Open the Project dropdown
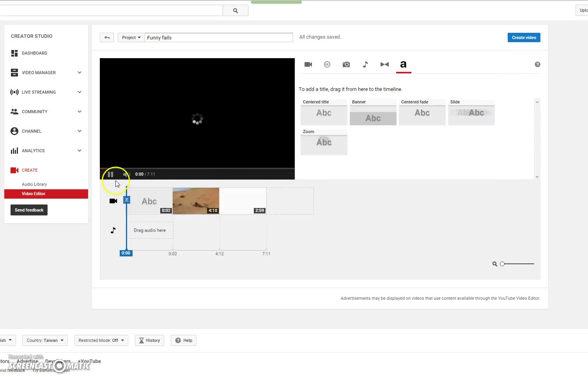The height and width of the screenshot is (377, 588). pyautogui.click(x=131, y=37)
